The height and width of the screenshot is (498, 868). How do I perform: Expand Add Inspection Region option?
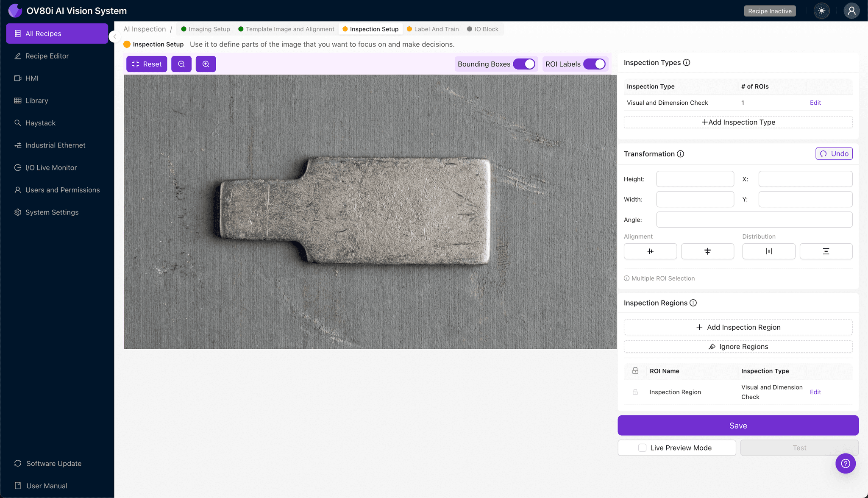point(738,327)
